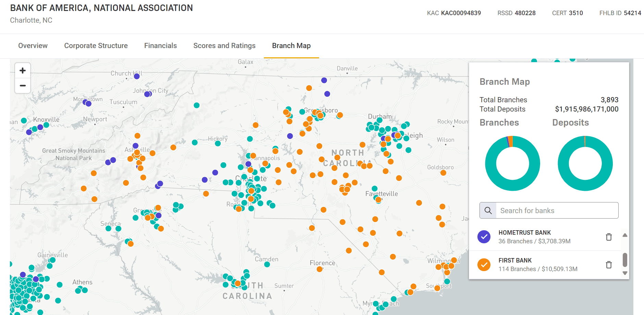644x315 pixels.
Task: Open the Scores and Ratings tab
Action: point(224,46)
